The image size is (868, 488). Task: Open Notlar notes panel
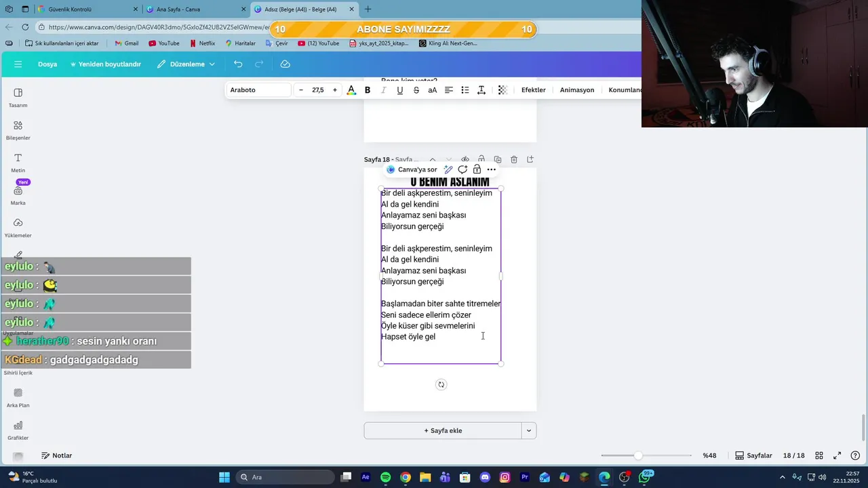coord(56,455)
